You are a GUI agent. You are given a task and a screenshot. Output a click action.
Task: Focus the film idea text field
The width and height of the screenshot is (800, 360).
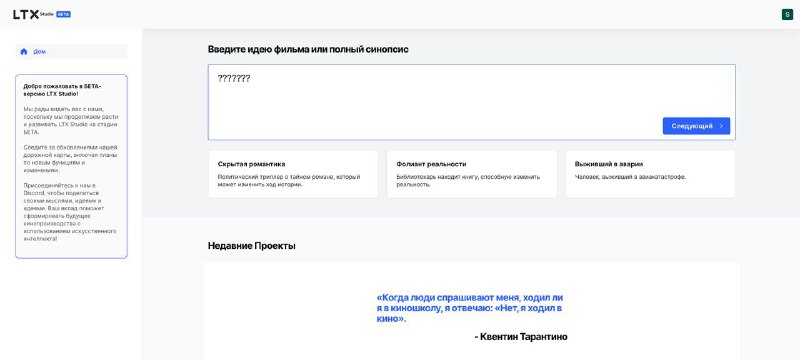(471, 102)
